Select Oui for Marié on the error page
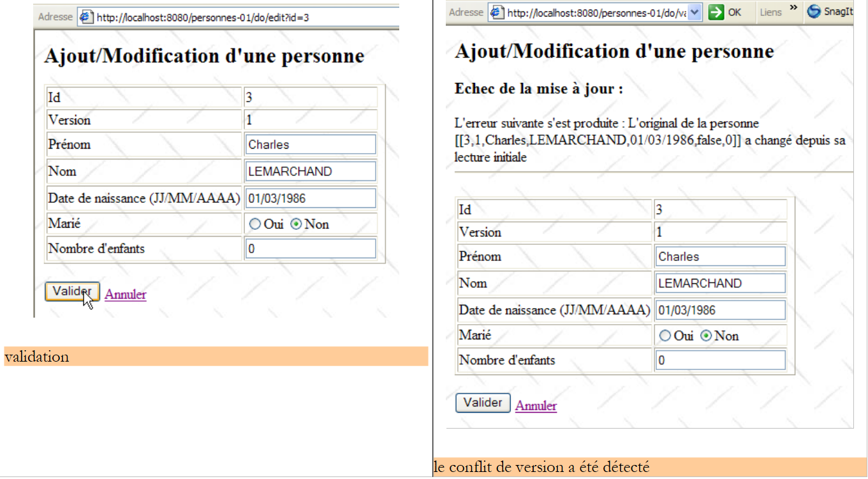The height and width of the screenshot is (479, 868). 666,336
